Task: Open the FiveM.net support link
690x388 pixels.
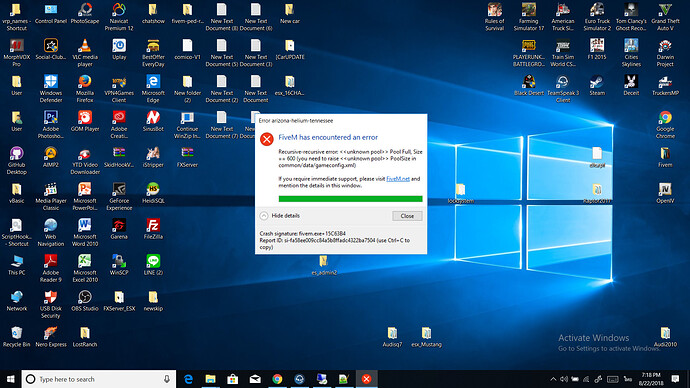Action: (x=398, y=179)
